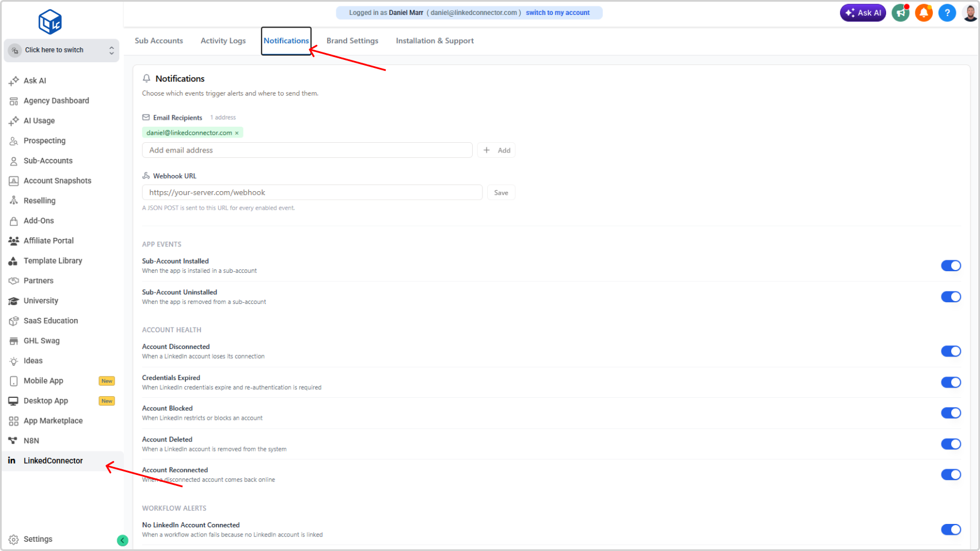Select the Notifications tab

(x=286, y=41)
